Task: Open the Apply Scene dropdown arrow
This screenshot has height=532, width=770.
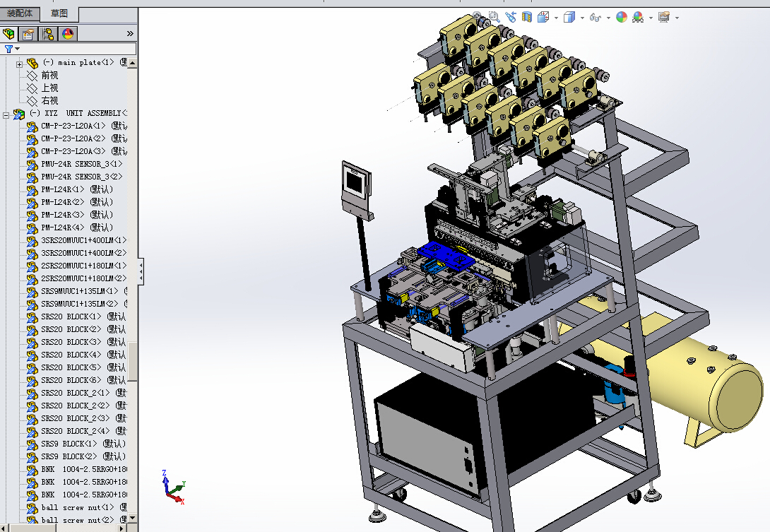Action: (651, 18)
